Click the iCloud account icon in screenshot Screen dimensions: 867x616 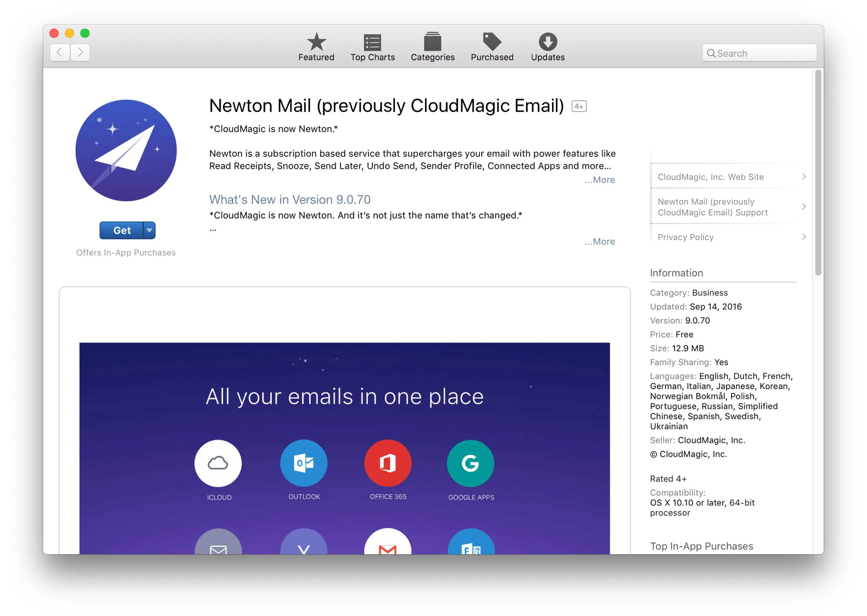point(218,463)
